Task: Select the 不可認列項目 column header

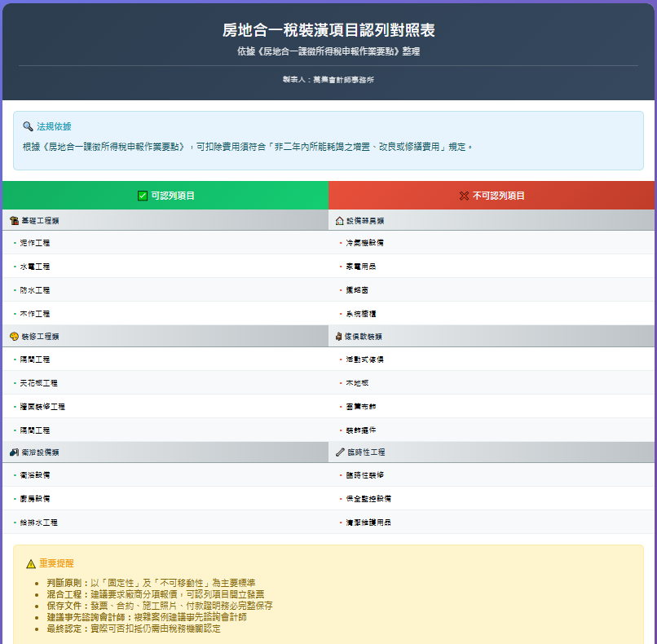Action: (x=492, y=196)
